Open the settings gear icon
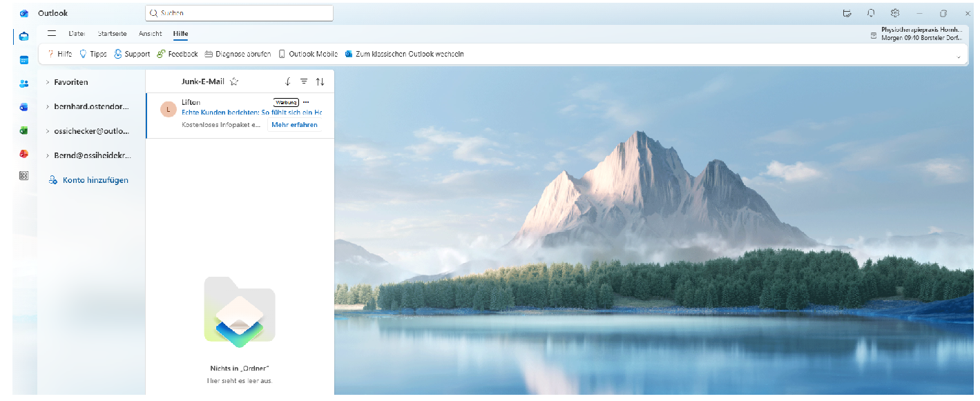This screenshot has height=401, width=980. pos(895,13)
